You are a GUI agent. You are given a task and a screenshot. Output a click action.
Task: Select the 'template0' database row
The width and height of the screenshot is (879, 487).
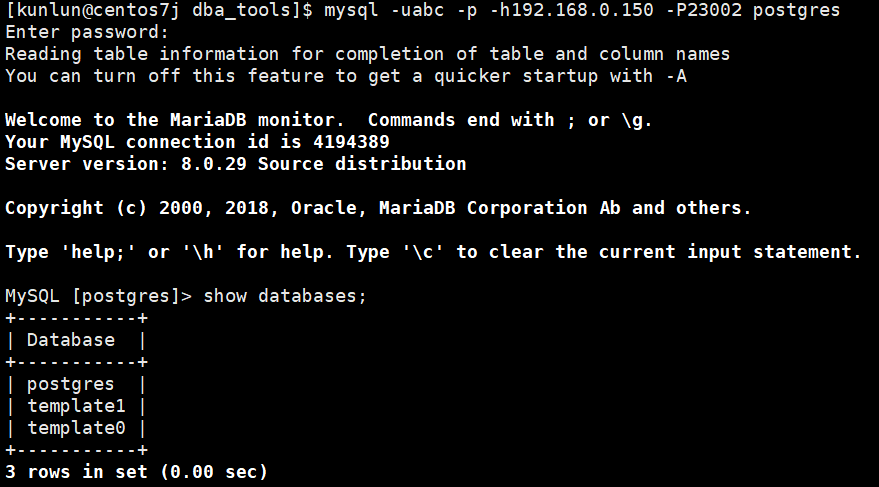[x=76, y=428]
